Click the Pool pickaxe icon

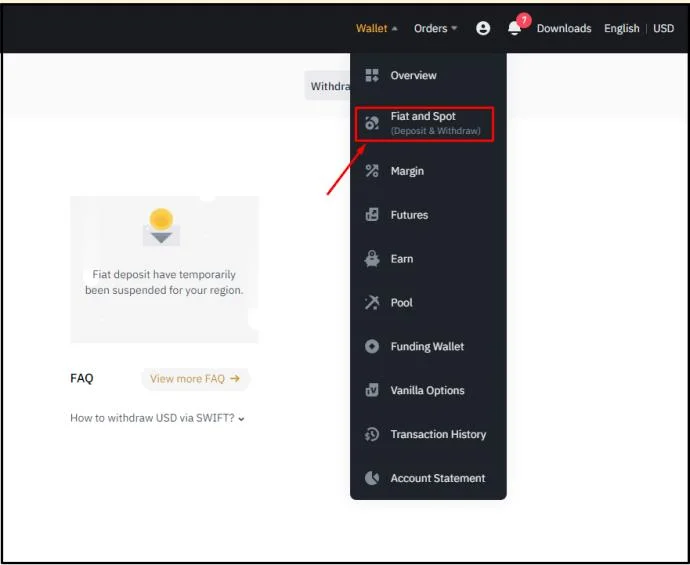372,303
